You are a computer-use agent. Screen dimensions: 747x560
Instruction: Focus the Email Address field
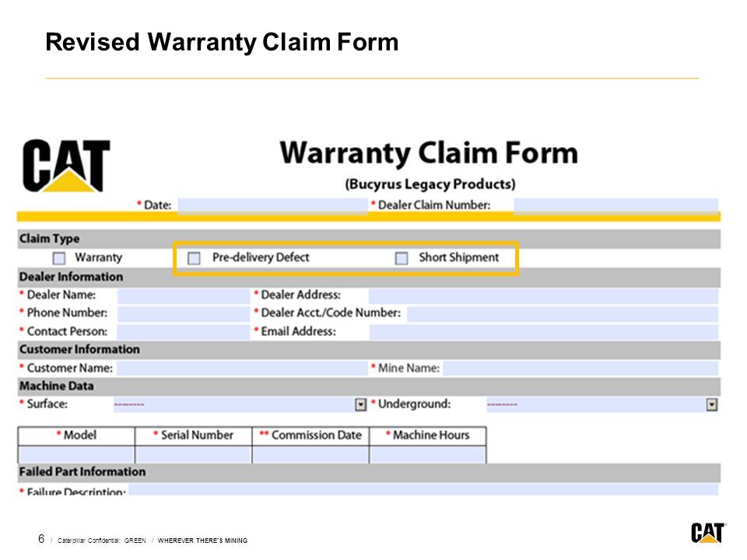pyautogui.click(x=544, y=332)
